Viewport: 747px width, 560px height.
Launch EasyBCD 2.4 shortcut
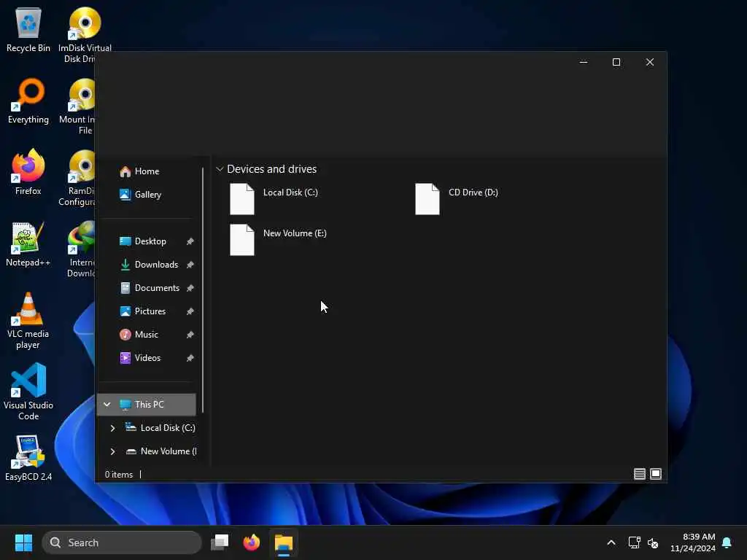pyautogui.click(x=28, y=458)
